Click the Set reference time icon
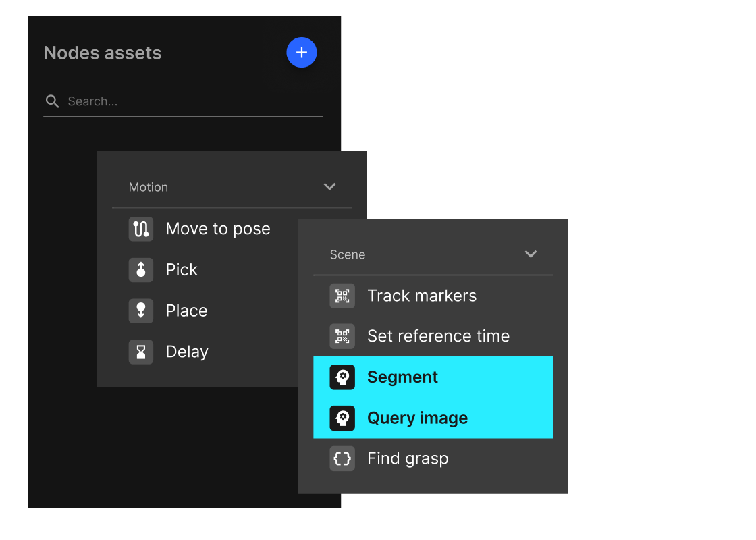Viewport: 756px width, 540px height. click(342, 336)
